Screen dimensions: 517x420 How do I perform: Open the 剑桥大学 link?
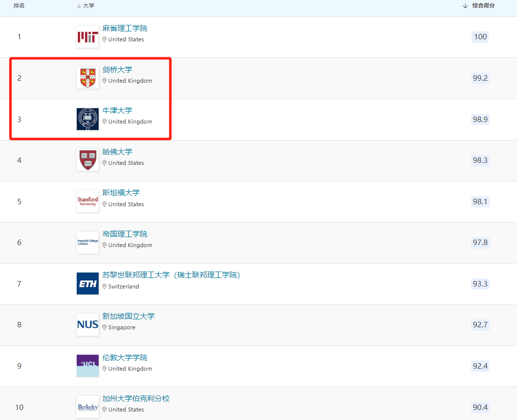pyautogui.click(x=118, y=70)
